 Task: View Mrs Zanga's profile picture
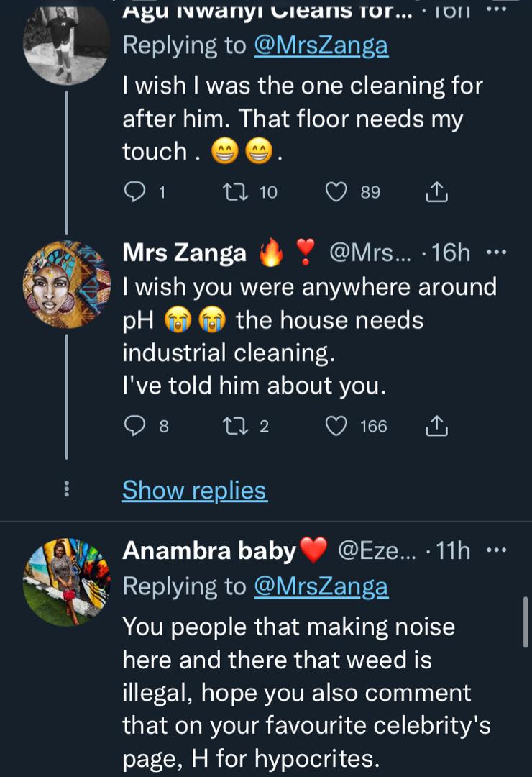tap(67, 285)
